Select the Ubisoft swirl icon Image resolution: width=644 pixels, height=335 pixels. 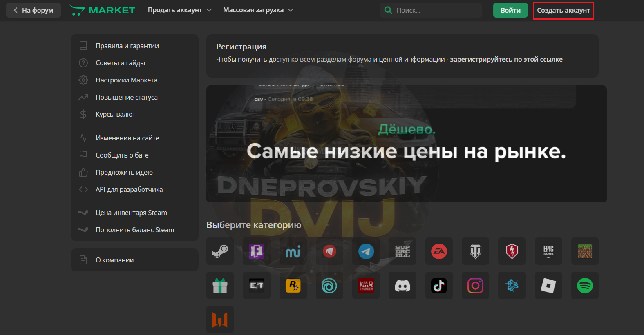[x=329, y=286]
